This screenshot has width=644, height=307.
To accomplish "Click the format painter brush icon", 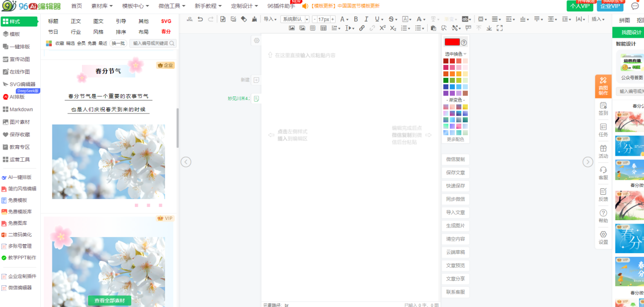I will coord(254,19).
